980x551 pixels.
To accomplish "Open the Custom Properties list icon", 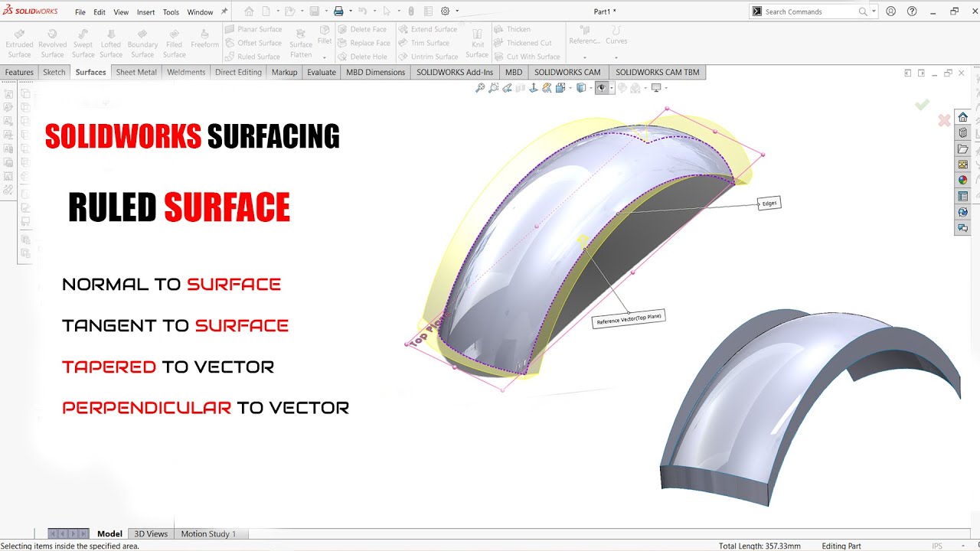I will [x=963, y=197].
